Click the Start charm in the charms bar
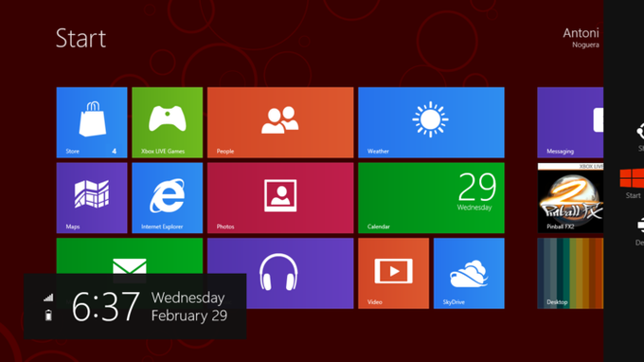Image resolution: width=644 pixels, height=362 pixels. pyautogui.click(x=633, y=183)
